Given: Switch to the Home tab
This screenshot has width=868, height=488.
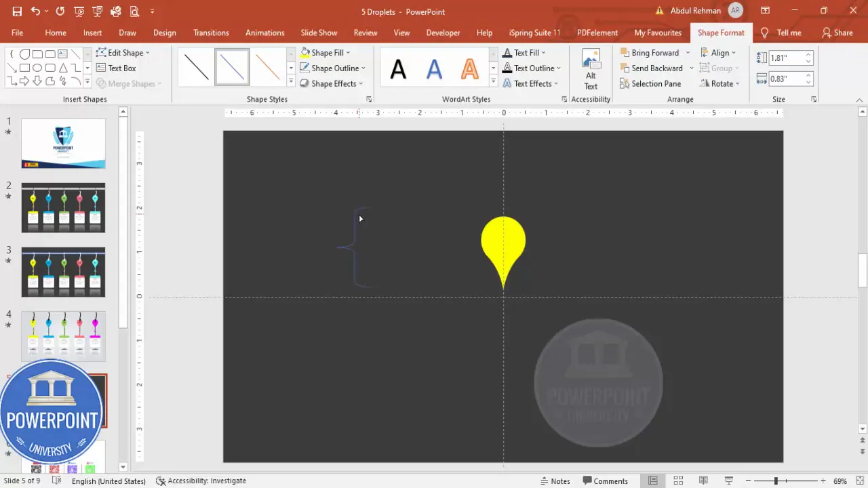Looking at the screenshot, I should coord(56,33).
